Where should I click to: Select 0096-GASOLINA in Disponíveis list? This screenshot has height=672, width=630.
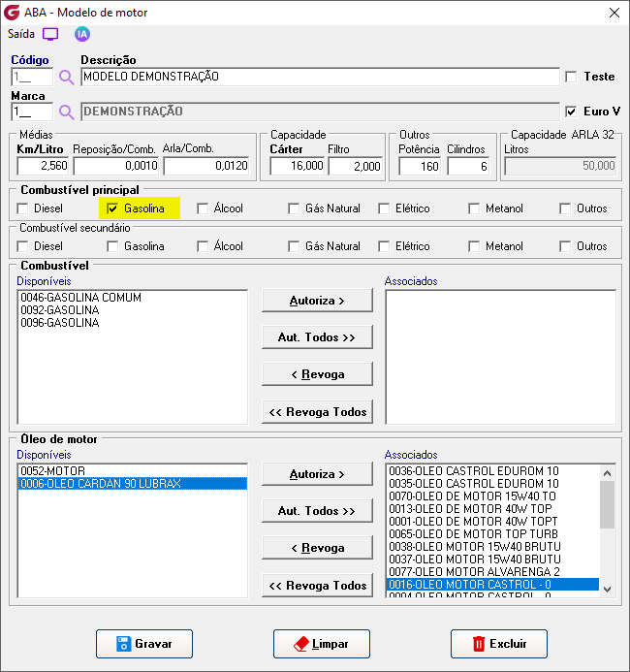pos(132,323)
